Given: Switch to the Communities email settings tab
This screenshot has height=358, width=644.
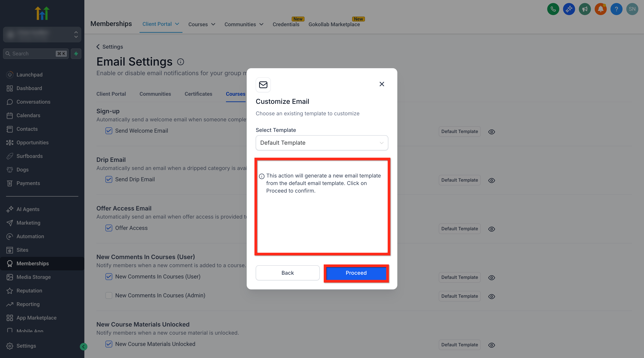Looking at the screenshot, I should point(155,94).
